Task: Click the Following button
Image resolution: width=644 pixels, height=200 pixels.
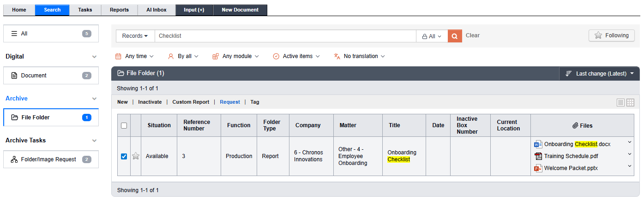Action: (x=611, y=35)
